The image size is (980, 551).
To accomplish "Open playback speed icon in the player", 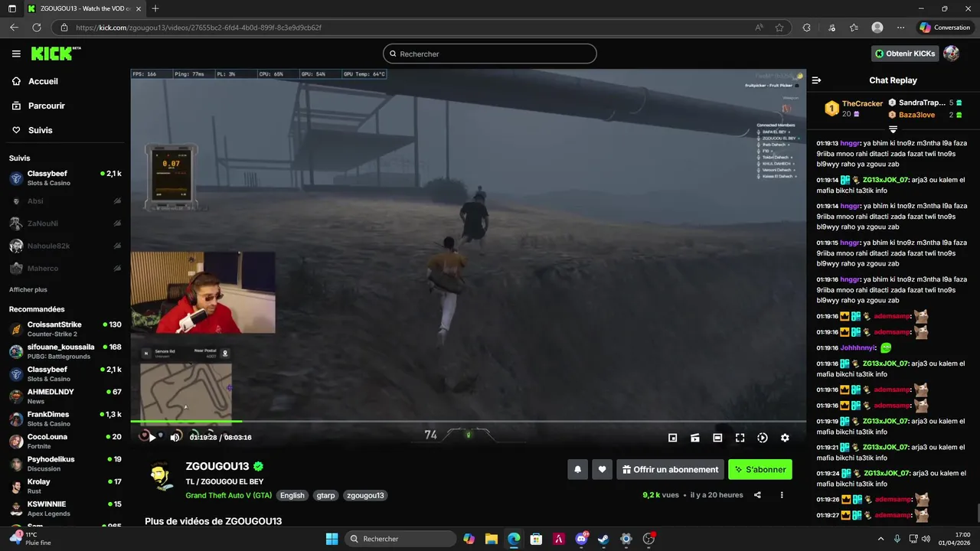I will coord(763,438).
